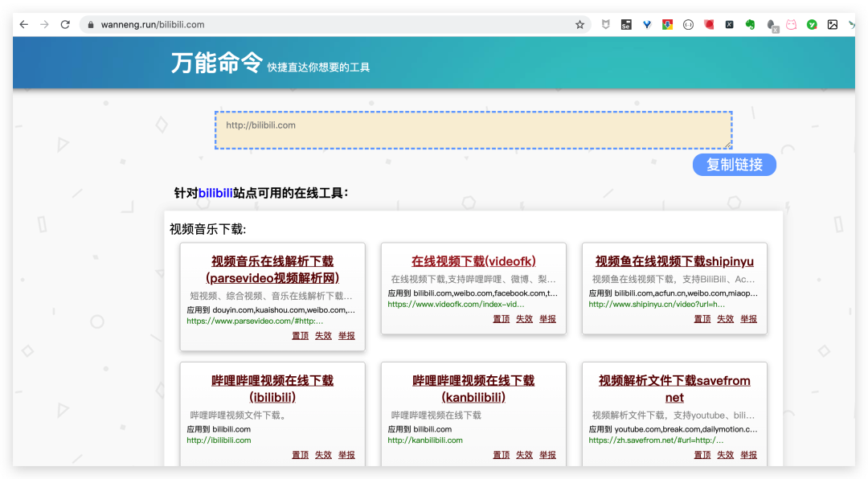This screenshot has width=868, height=479.
Task: Go back to the previous page
Action: [x=23, y=24]
